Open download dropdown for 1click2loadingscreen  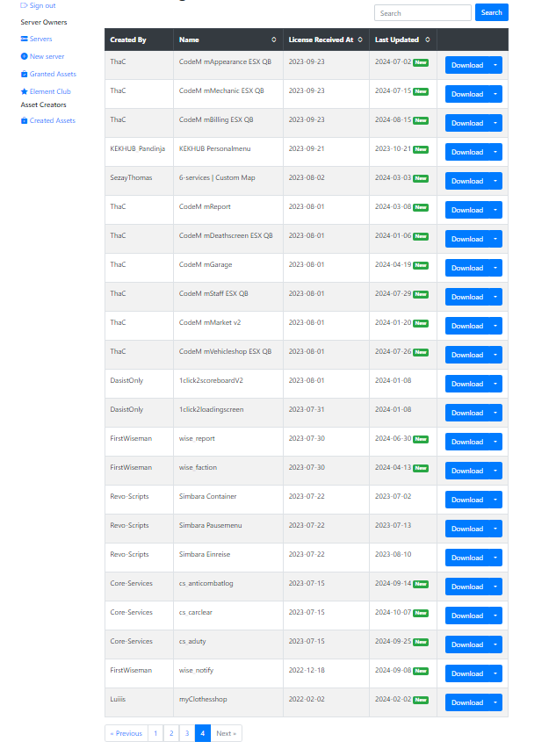point(495,413)
